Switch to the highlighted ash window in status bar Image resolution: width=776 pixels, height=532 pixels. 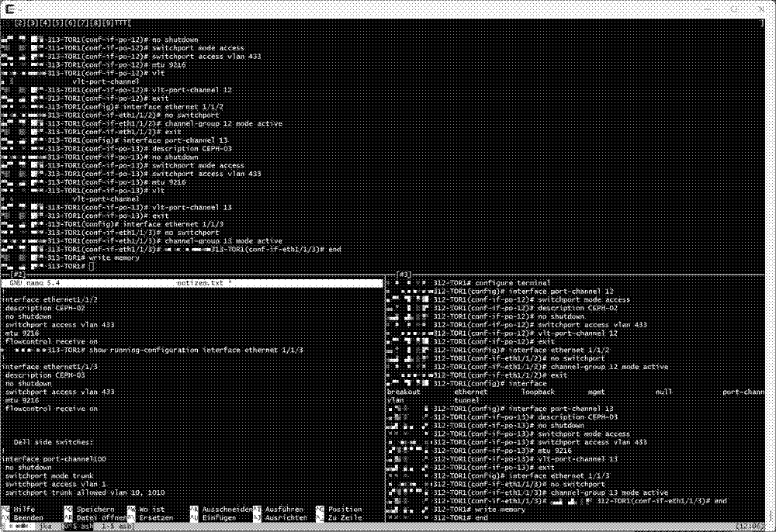click(78, 526)
